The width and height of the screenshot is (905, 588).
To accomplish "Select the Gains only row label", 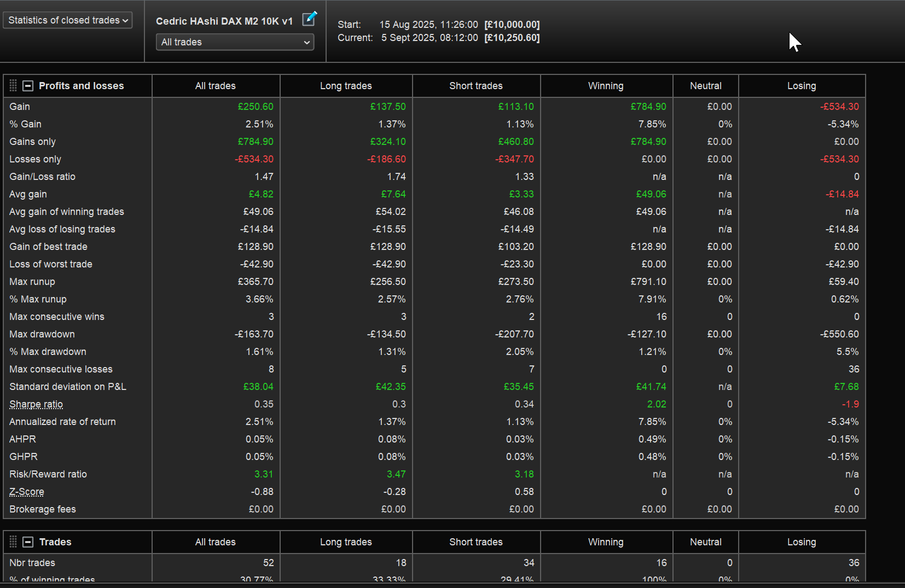I will (33, 142).
